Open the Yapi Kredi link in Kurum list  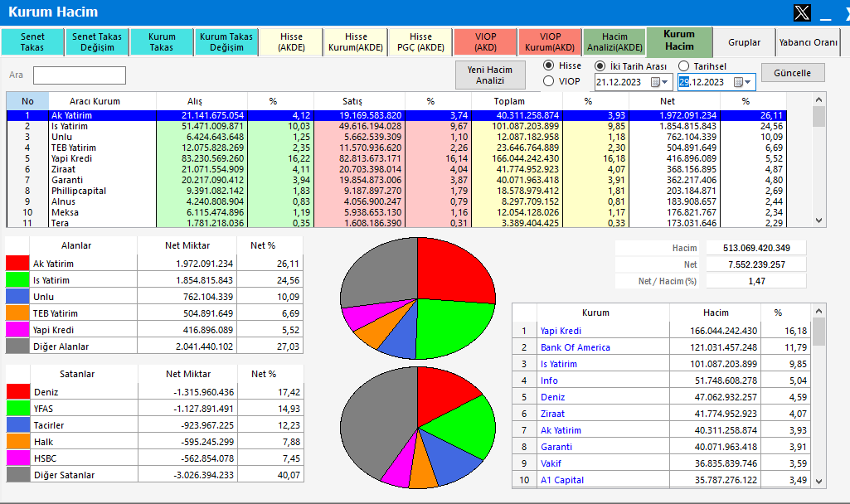pos(561,331)
